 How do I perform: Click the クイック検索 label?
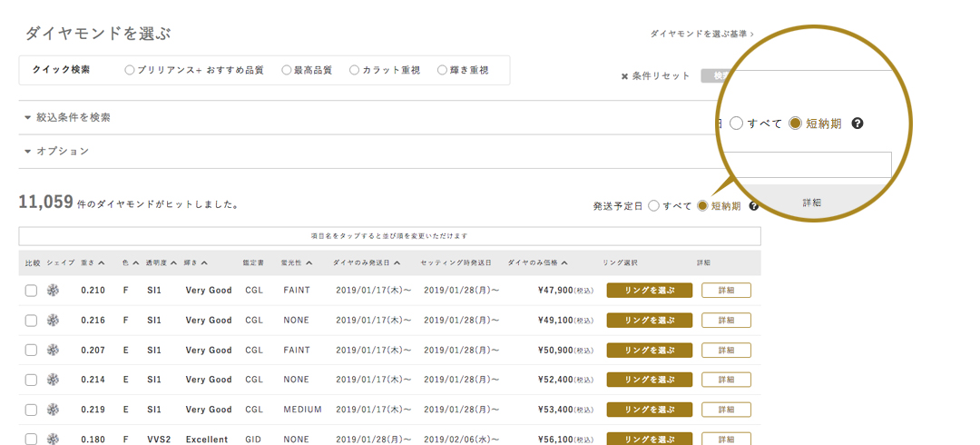[x=62, y=70]
